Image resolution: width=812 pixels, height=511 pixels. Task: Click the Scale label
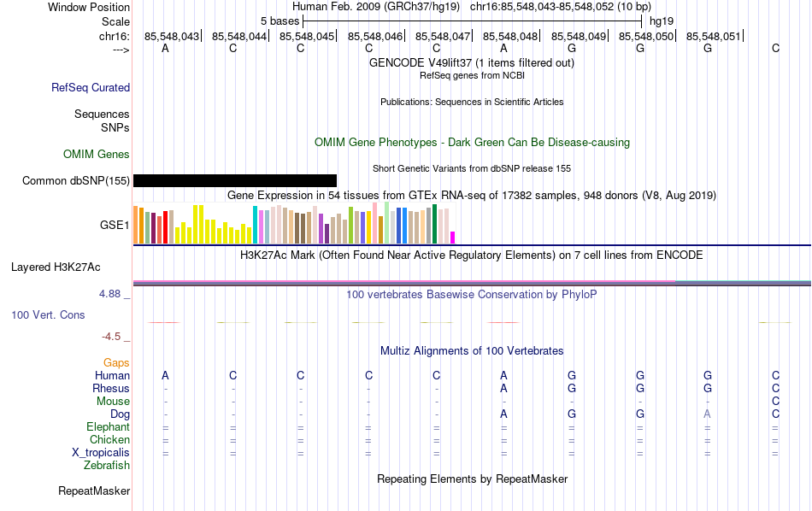116,21
